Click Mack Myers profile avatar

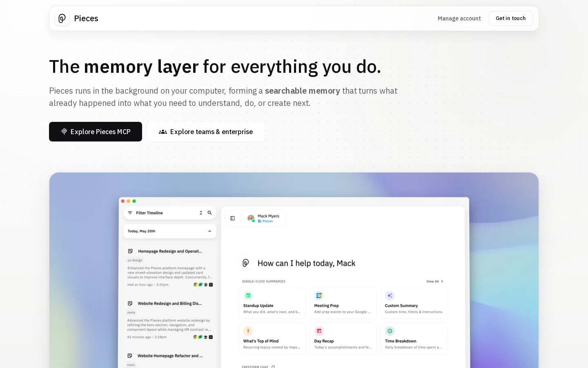click(251, 218)
